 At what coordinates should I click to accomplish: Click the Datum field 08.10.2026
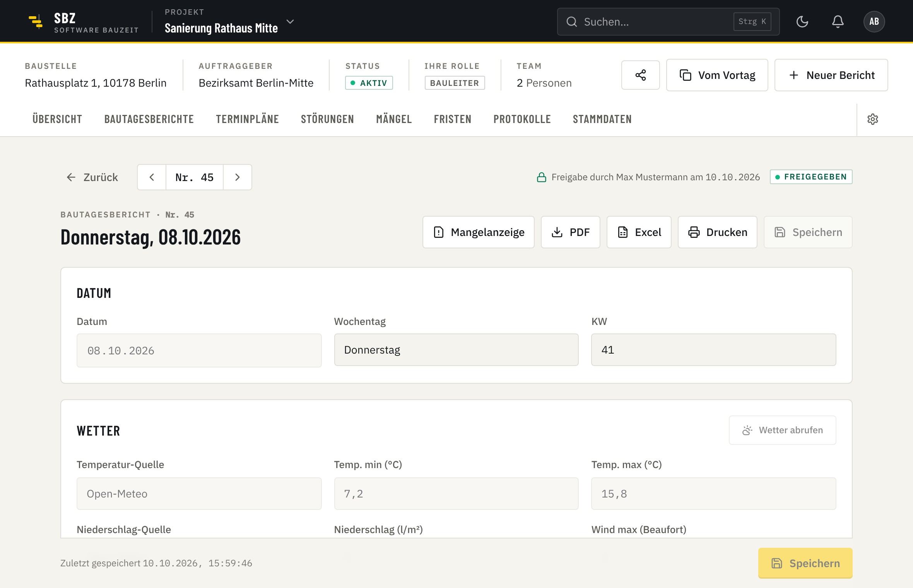[x=199, y=350]
